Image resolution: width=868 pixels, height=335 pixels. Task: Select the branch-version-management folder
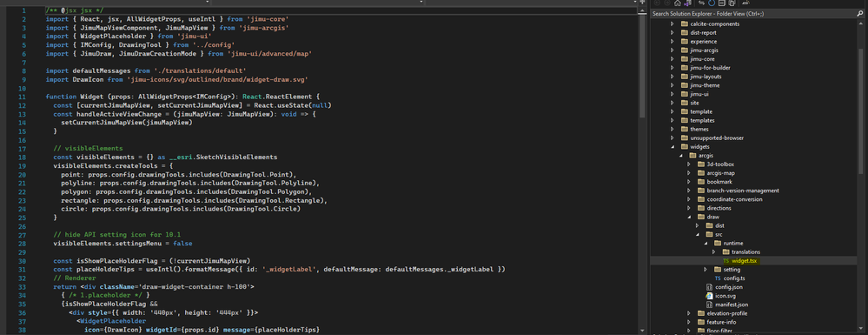click(743, 191)
